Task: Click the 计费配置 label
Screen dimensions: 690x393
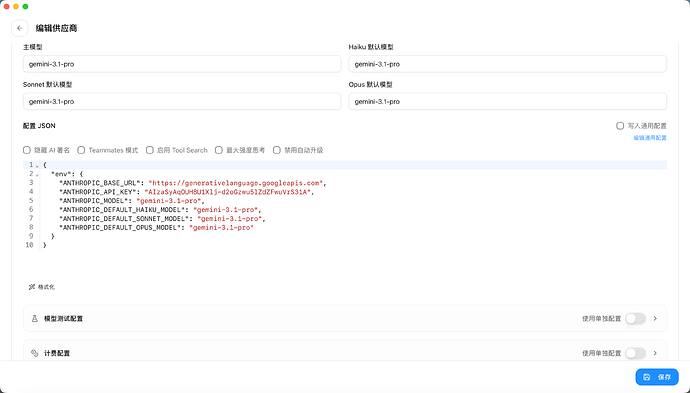Action: pyautogui.click(x=57, y=353)
